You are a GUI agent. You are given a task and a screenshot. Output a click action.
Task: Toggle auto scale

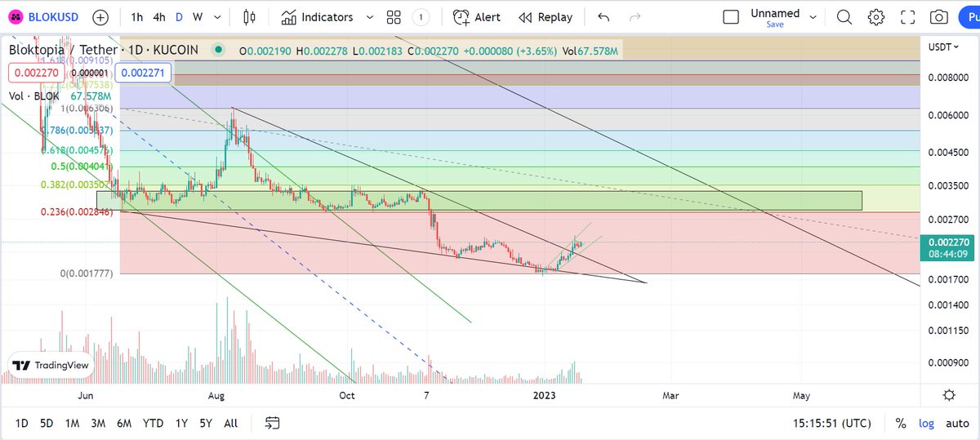957,423
